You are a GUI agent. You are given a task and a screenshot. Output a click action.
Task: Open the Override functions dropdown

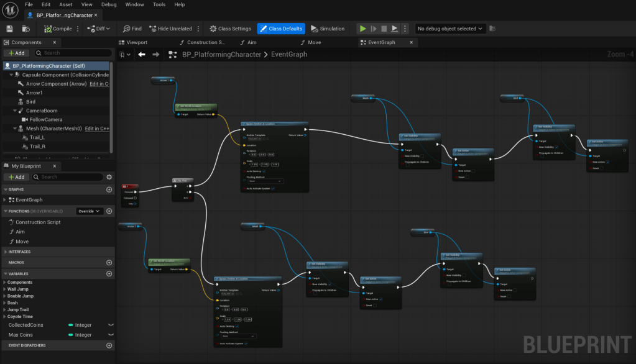(89, 211)
